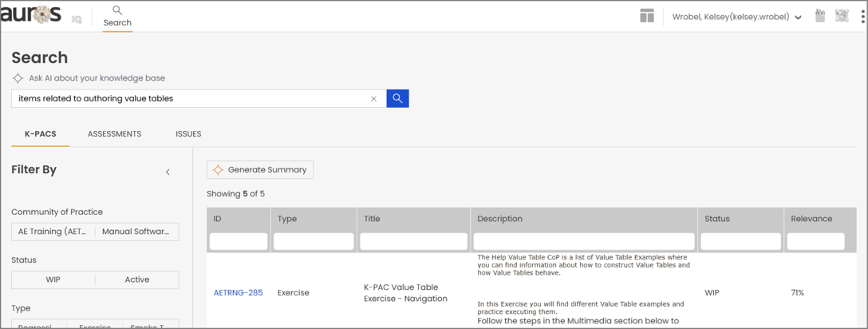Toggle the WIP status filter
Viewport: 868px width, 329px height.
(53, 279)
